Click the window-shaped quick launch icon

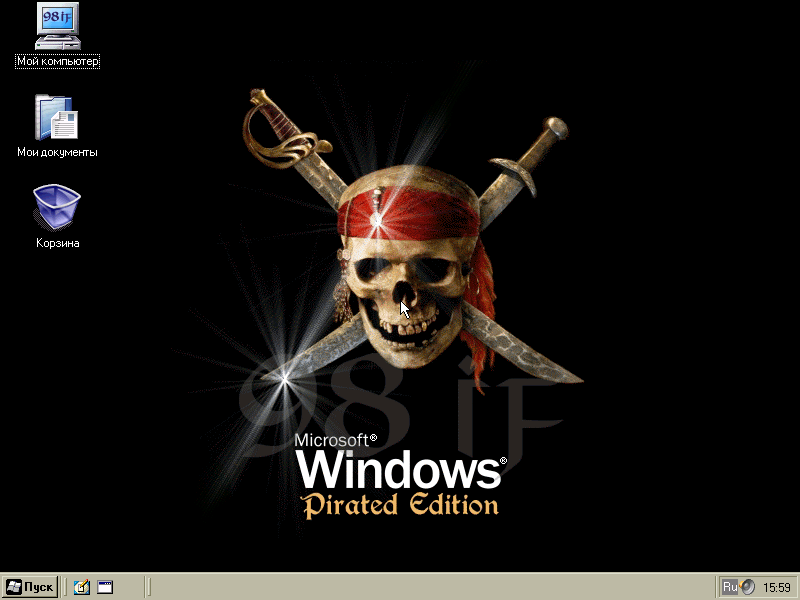105,587
